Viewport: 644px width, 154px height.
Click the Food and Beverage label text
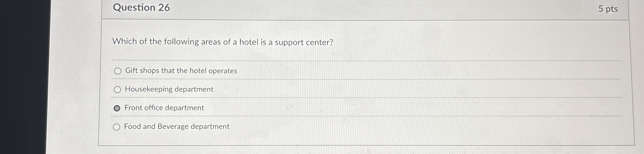click(177, 126)
